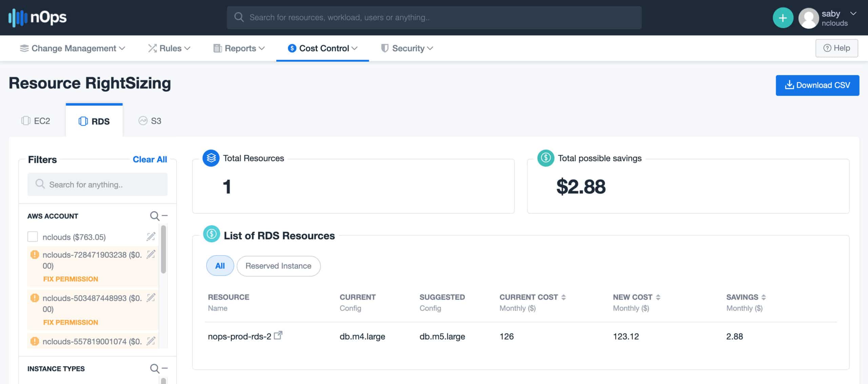
Task: Switch to the S3 tab
Action: pyautogui.click(x=150, y=121)
